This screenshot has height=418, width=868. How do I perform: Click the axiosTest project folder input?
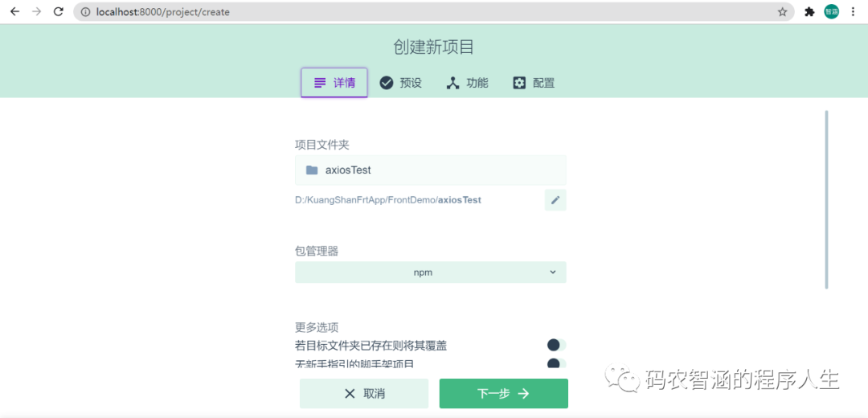tap(431, 170)
